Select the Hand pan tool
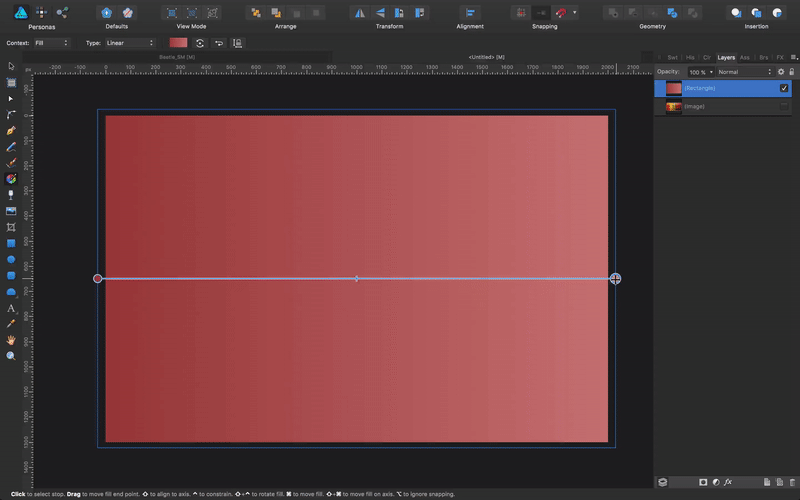This screenshot has height=500, width=800. pos(11,340)
